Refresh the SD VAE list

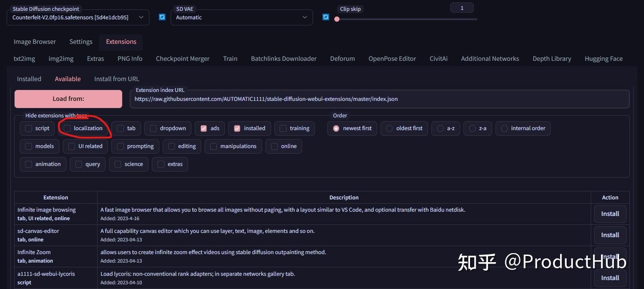326,17
